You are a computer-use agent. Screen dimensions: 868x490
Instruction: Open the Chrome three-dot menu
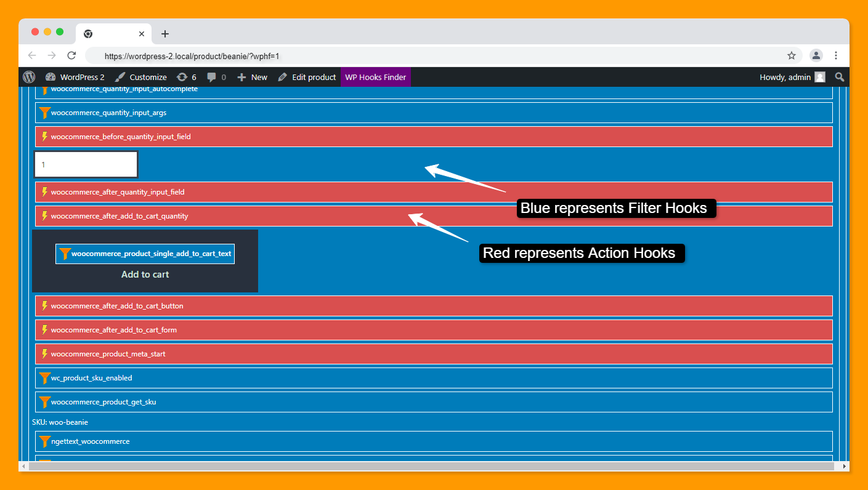pyautogui.click(x=836, y=55)
